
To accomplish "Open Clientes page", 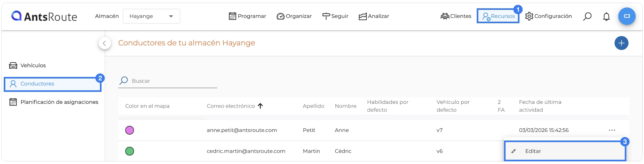I will pyautogui.click(x=456, y=16).
